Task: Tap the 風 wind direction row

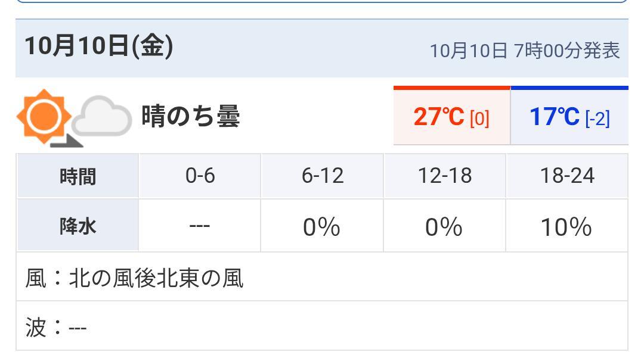Action: pos(135,278)
